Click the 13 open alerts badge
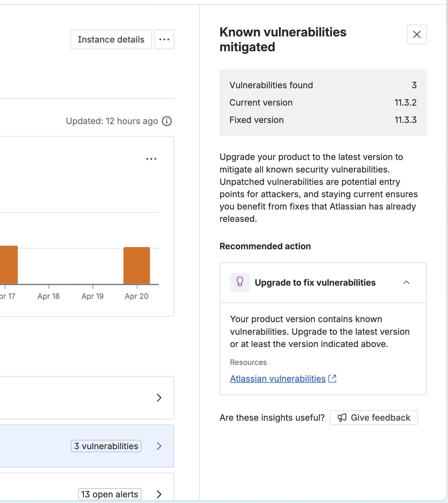The image size is (448, 503). click(x=109, y=494)
